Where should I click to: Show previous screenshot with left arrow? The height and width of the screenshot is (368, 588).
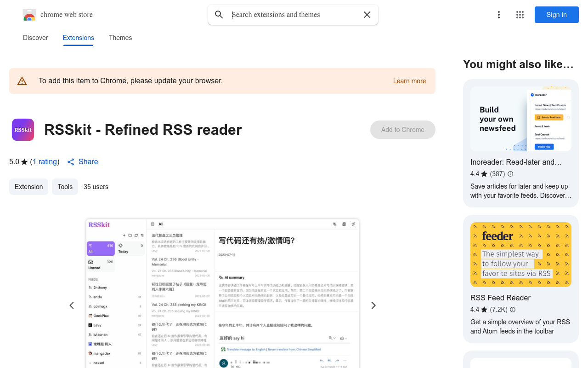[72, 305]
